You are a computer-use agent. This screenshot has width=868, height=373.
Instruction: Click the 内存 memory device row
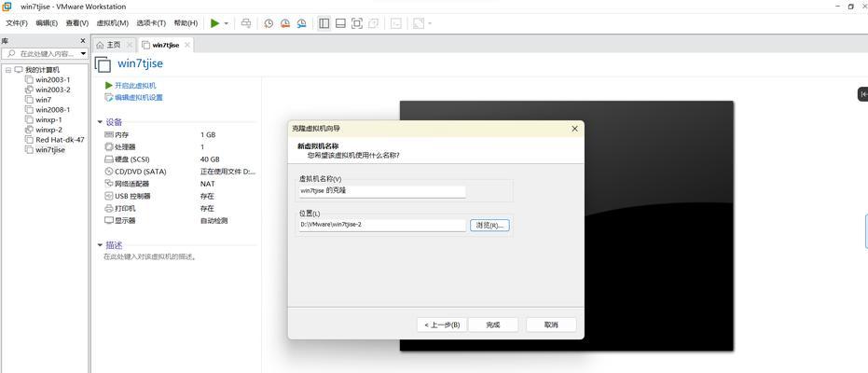(180, 135)
